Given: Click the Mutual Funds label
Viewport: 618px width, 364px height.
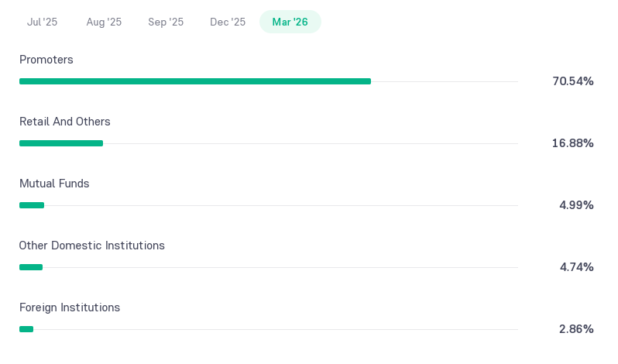Looking at the screenshot, I should (54, 184).
